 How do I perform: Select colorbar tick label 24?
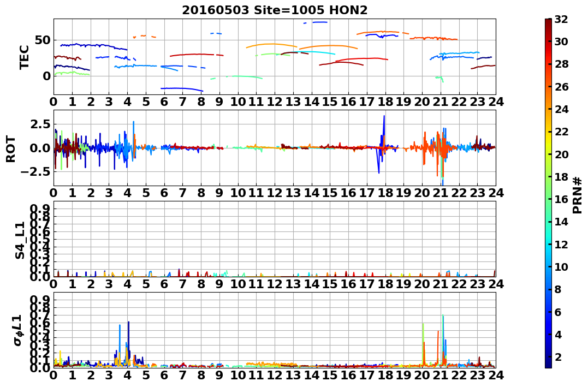561,109
